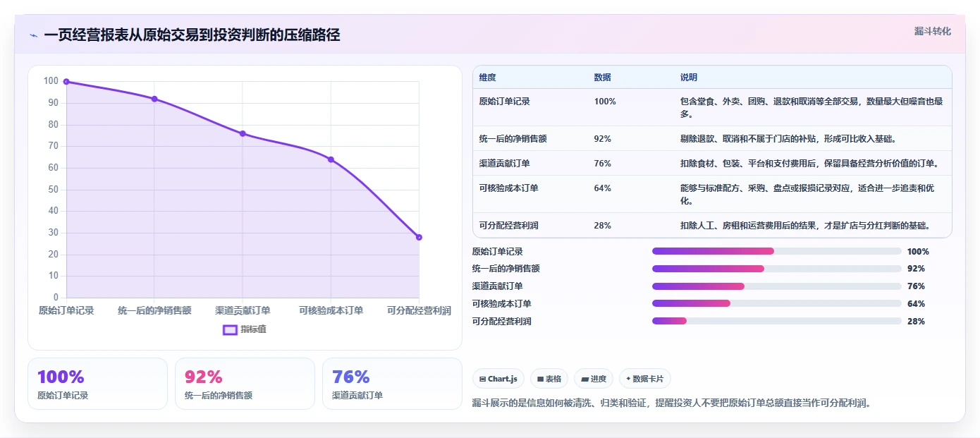Click the 渠道贡献订单 progress bar
980x438 pixels.
click(777, 286)
